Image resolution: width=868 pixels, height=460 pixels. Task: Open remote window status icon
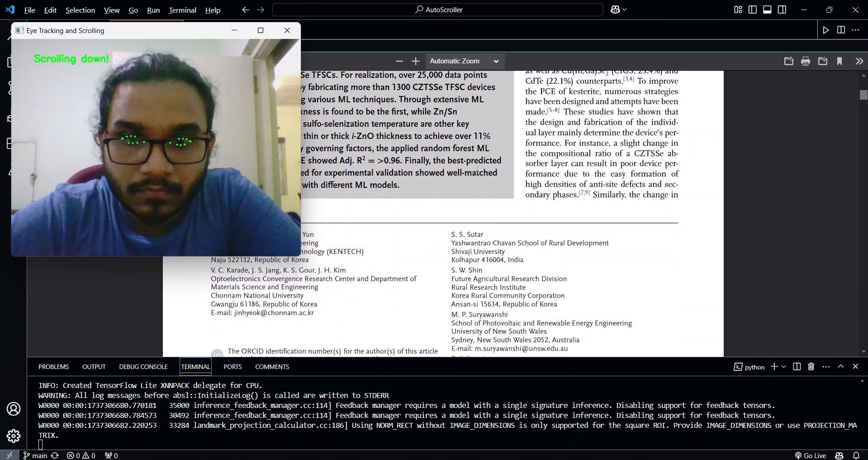click(9, 455)
